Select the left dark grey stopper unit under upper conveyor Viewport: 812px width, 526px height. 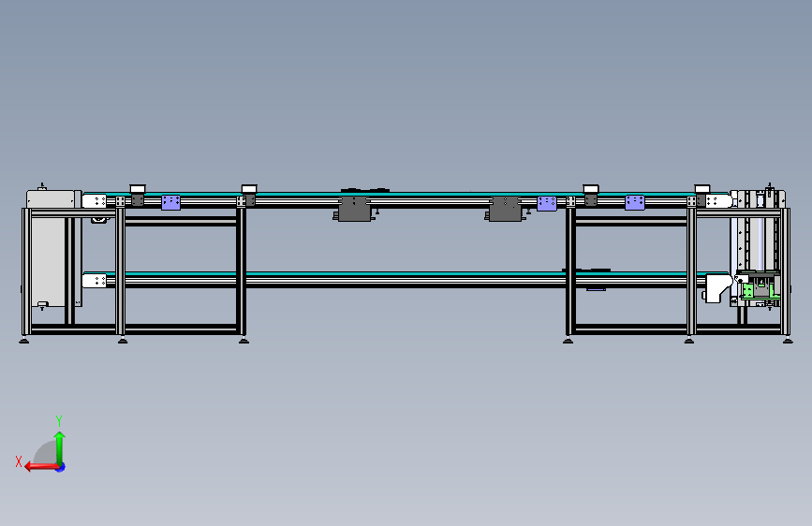click(354, 209)
